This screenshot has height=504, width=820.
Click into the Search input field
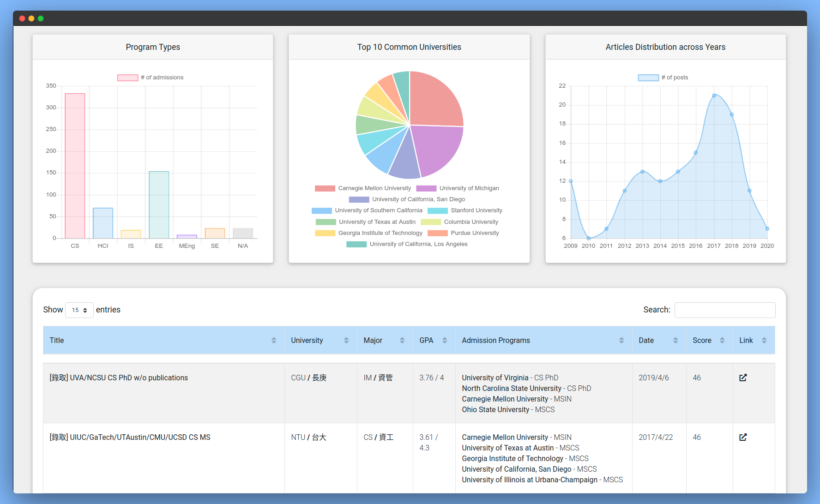[x=725, y=310]
